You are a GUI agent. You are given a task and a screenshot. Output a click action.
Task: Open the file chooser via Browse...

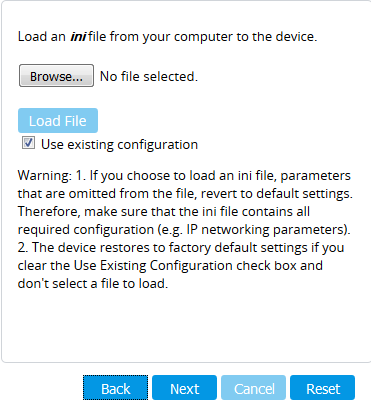click(x=56, y=76)
